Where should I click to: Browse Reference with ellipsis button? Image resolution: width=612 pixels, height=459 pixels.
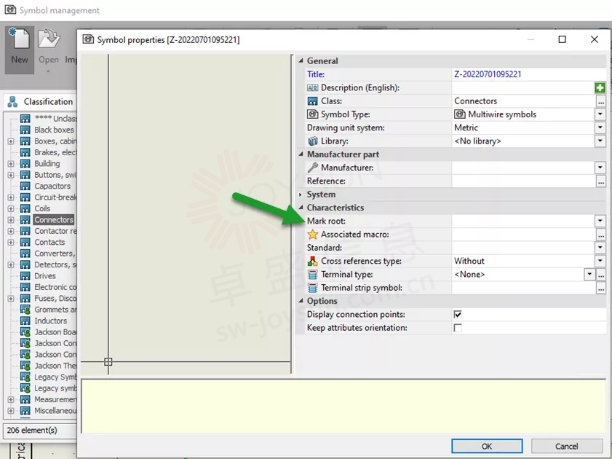point(601,181)
